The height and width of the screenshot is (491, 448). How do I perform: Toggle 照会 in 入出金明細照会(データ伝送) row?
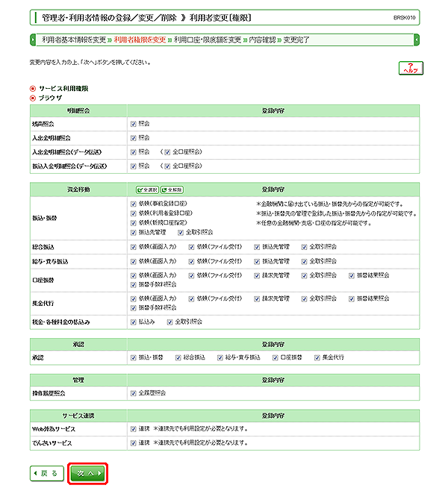coord(133,152)
